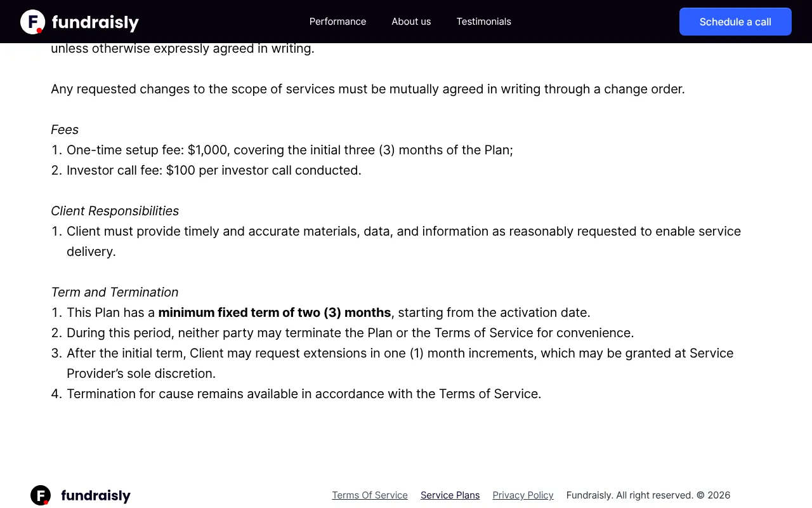Click the 'Client must provide timely' line

pyautogui.click(x=403, y=241)
